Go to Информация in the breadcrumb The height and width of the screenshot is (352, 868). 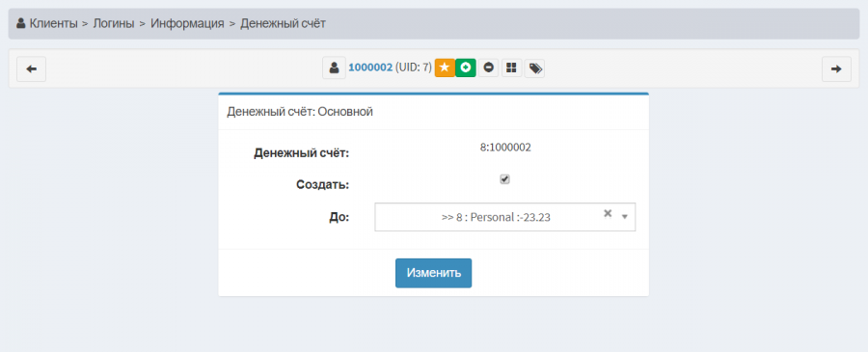[x=187, y=23]
